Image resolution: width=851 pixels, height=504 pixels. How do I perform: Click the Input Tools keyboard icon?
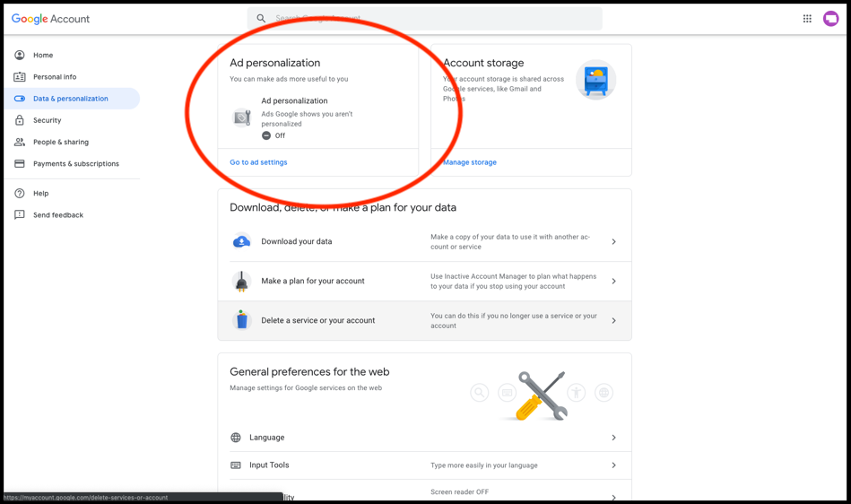pos(236,465)
